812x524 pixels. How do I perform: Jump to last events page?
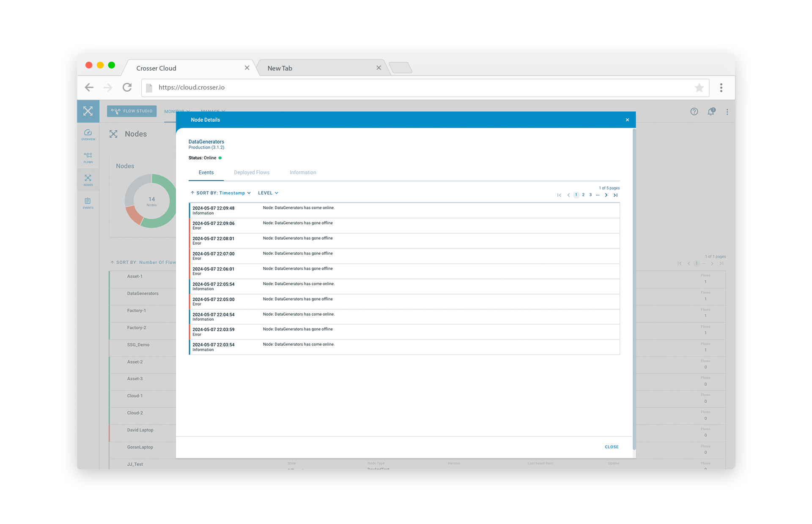click(x=616, y=195)
